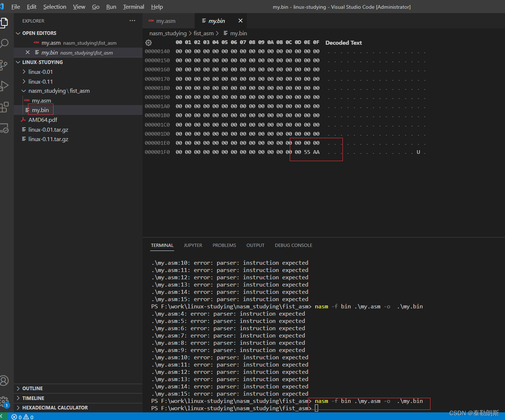
Task: Open my.asm in the explorer tree
Action: tap(78, 100)
